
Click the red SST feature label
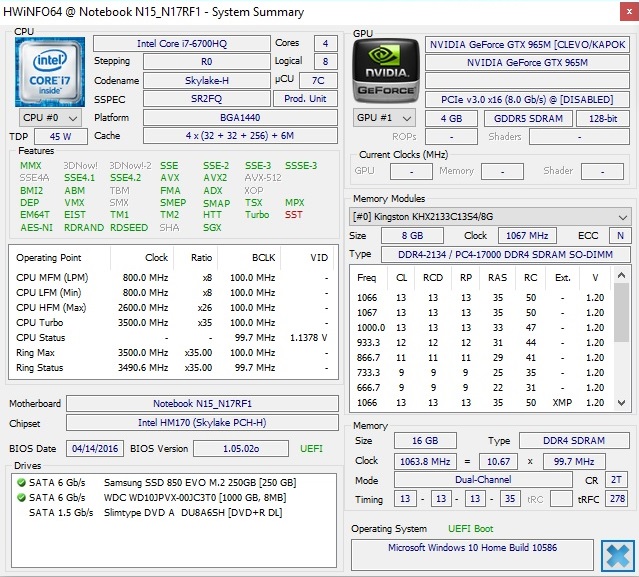tap(293, 215)
